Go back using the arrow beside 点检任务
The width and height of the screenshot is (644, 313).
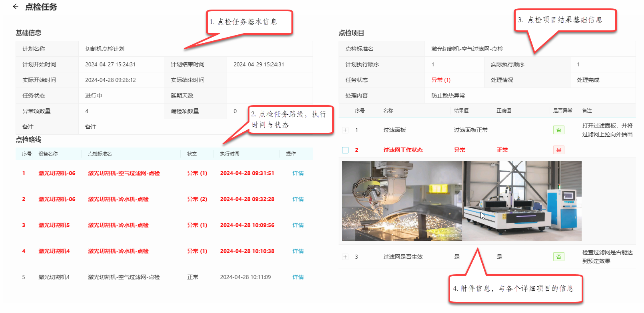(16, 6)
